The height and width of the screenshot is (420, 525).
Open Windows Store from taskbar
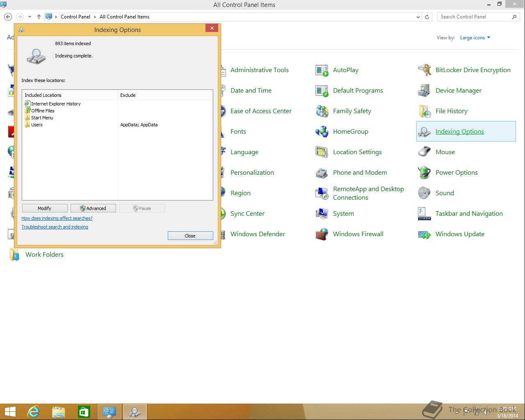click(84, 411)
